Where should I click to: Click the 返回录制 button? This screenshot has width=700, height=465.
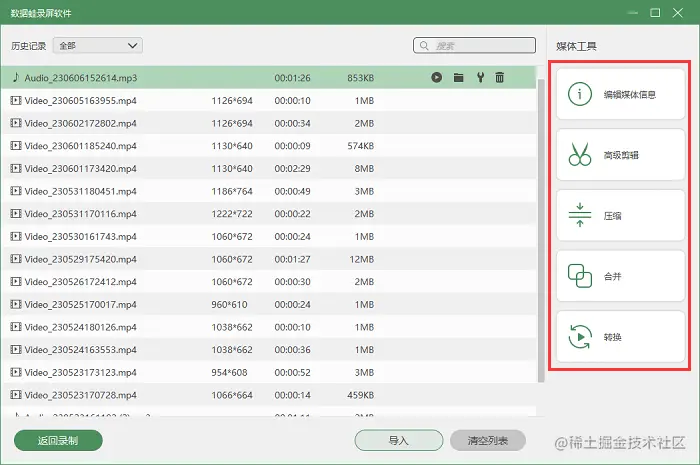(58, 441)
